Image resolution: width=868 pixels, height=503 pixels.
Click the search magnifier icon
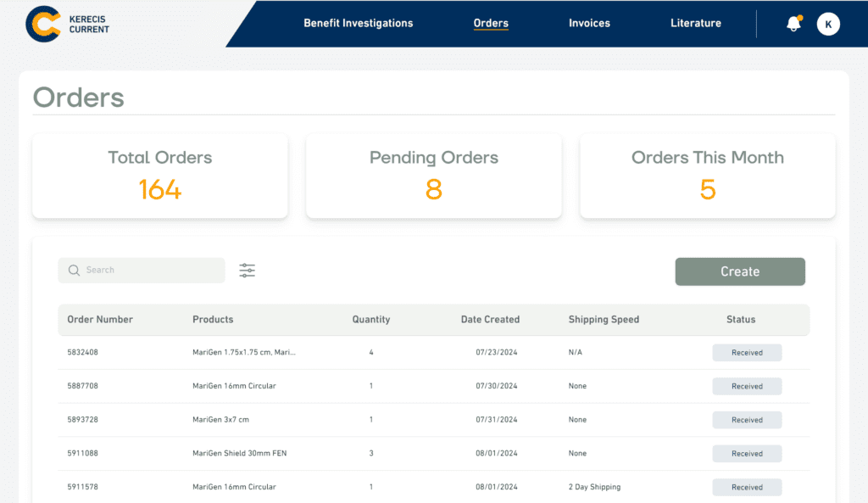(x=74, y=271)
